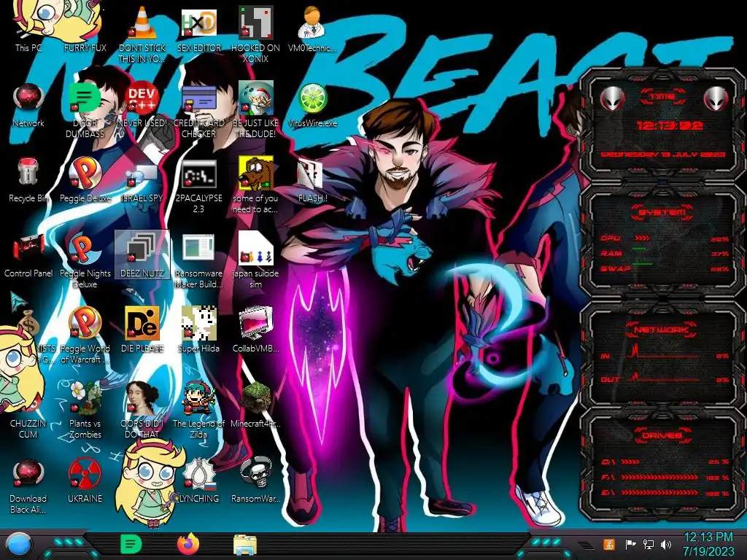Open the HOOKED ON XONIX game icon
This screenshot has width=747, height=560.
(x=256, y=34)
